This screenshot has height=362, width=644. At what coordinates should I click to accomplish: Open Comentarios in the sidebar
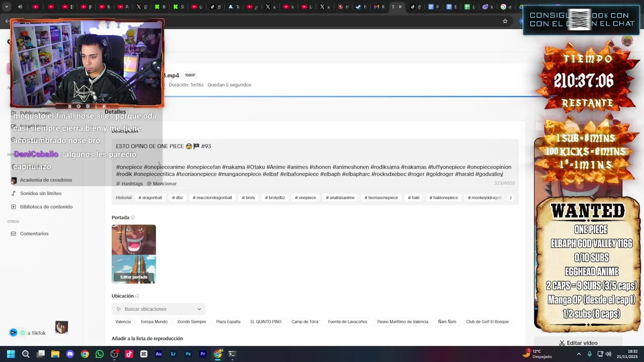click(x=34, y=234)
